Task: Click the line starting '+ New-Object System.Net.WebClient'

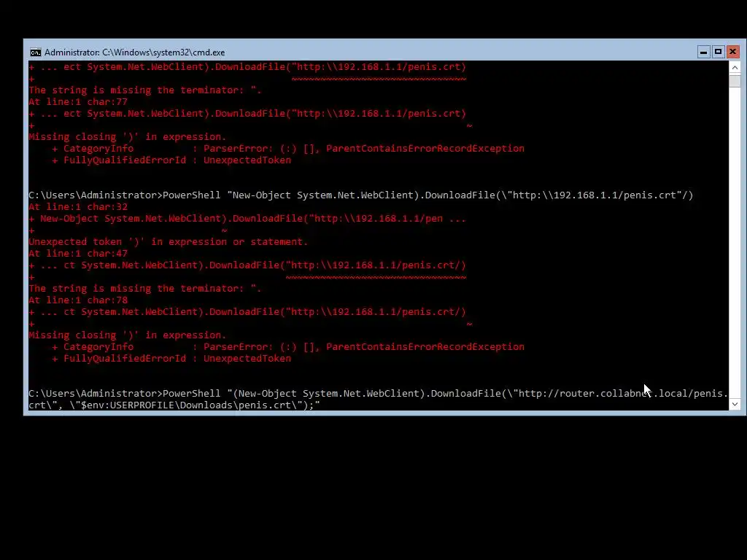Action: tap(247, 219)
